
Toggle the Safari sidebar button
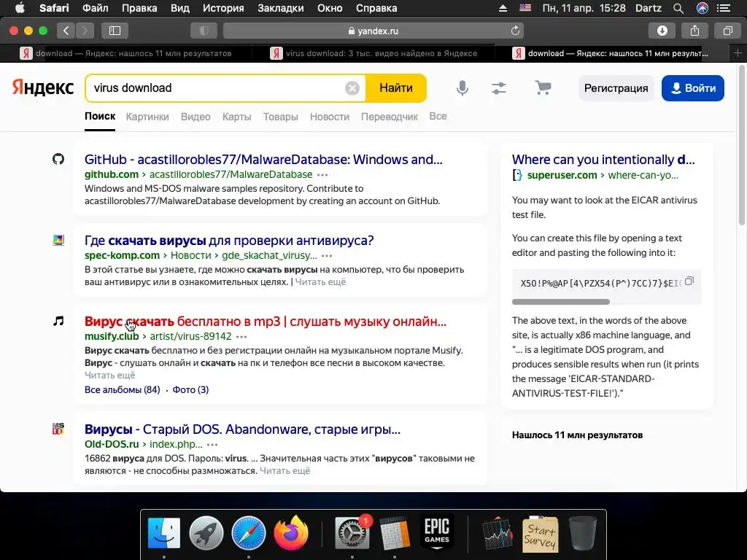pyautogui.click(x=115, y=31)
